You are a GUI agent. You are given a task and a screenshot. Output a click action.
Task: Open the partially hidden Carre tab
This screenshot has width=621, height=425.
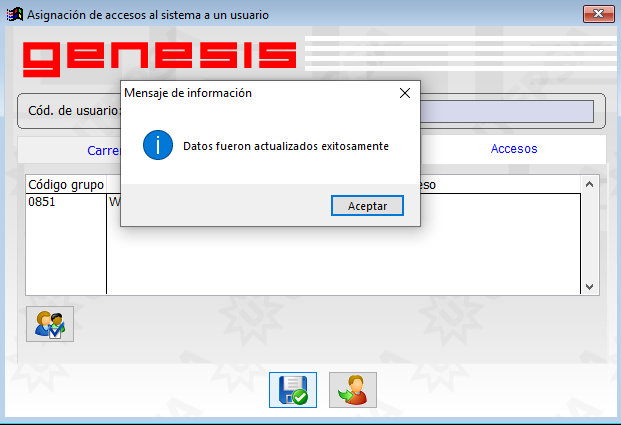point(104,151)
